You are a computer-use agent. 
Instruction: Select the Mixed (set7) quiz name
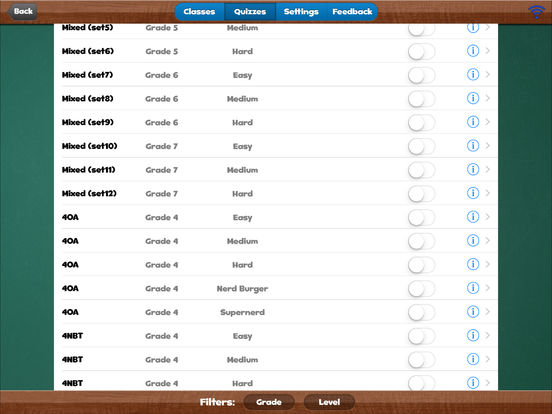87,75
